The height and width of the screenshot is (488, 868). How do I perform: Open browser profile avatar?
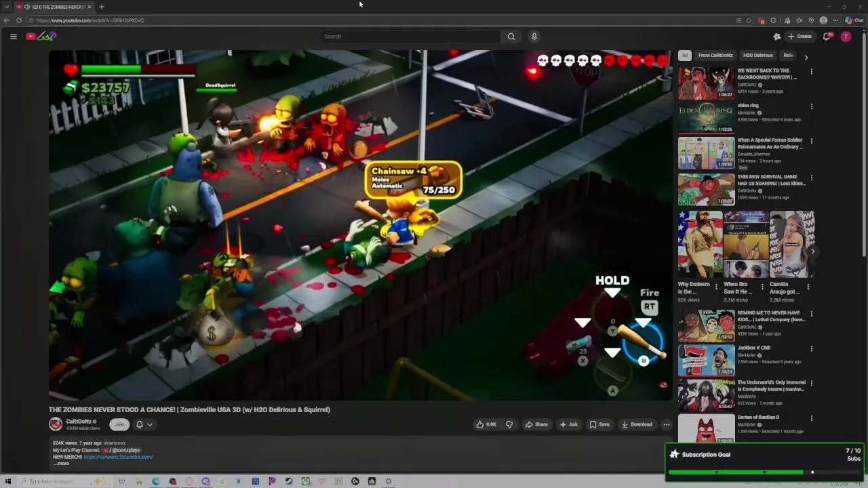tap(823, 20)
